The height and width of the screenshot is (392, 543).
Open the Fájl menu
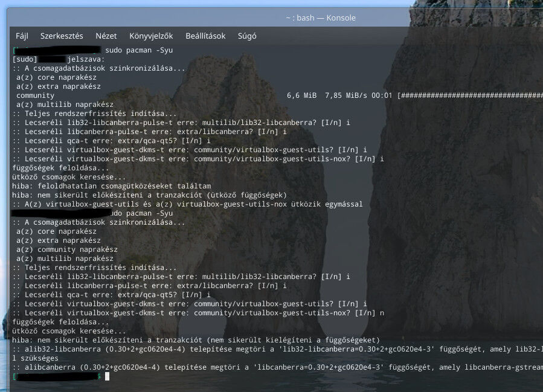tap(22, 36)
